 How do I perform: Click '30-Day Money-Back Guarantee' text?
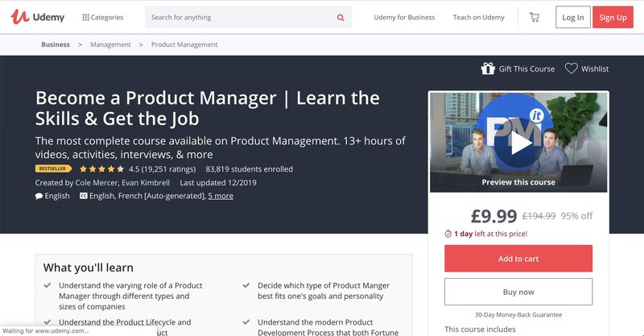(x=518, y=314)
